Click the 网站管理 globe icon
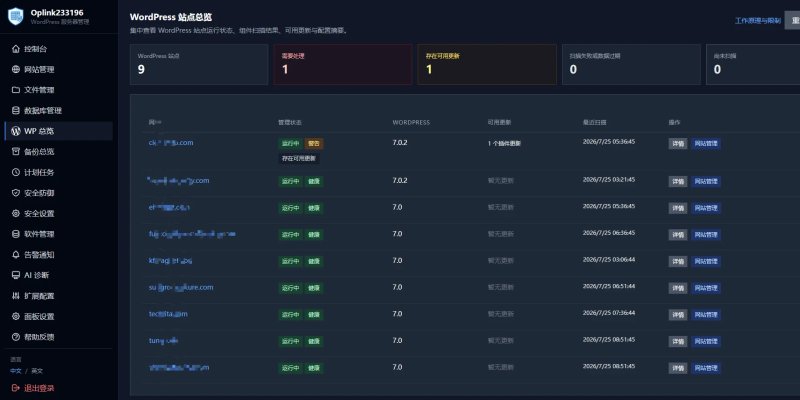This screenshot has height=400, width=800. [16, 69]
